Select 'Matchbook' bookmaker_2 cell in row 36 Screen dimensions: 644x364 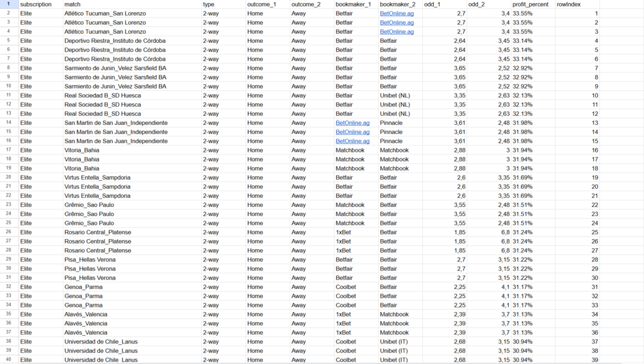tap(400, 324)
